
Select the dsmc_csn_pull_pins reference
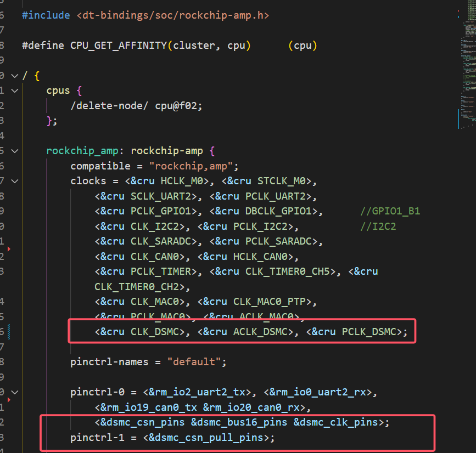(212, 438)
